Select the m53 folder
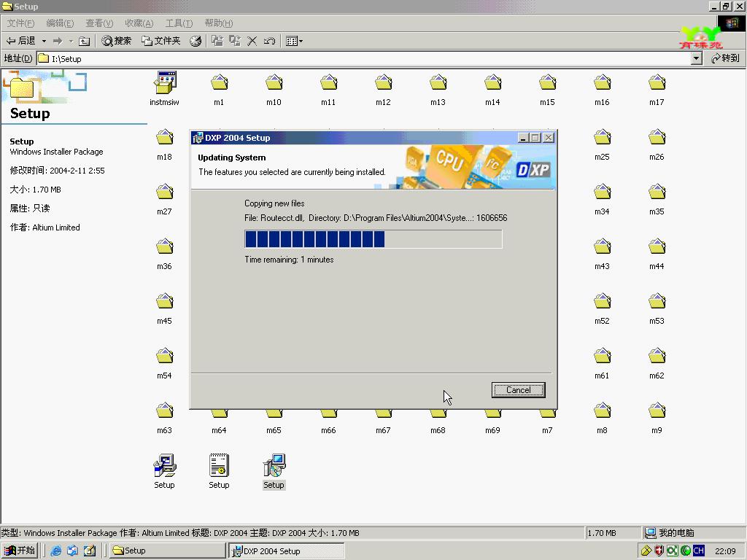The image size is (747, 560). [657, 308]
